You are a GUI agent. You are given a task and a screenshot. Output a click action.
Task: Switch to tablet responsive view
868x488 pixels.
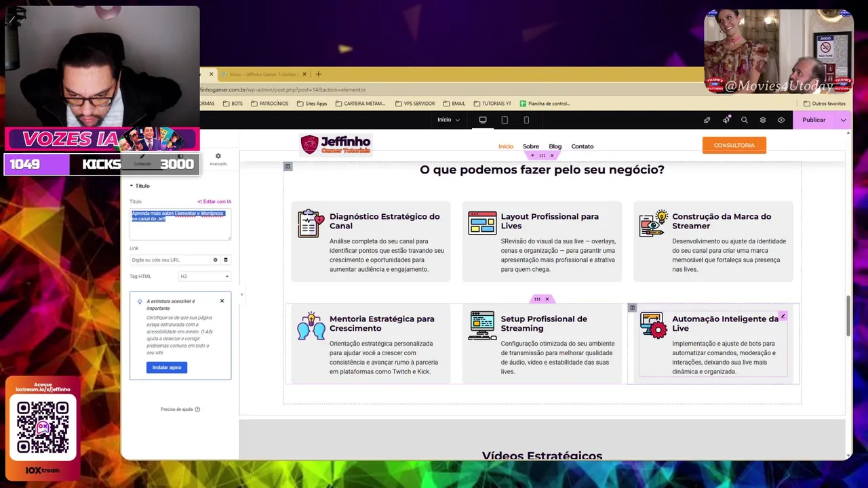coord(505,120)
